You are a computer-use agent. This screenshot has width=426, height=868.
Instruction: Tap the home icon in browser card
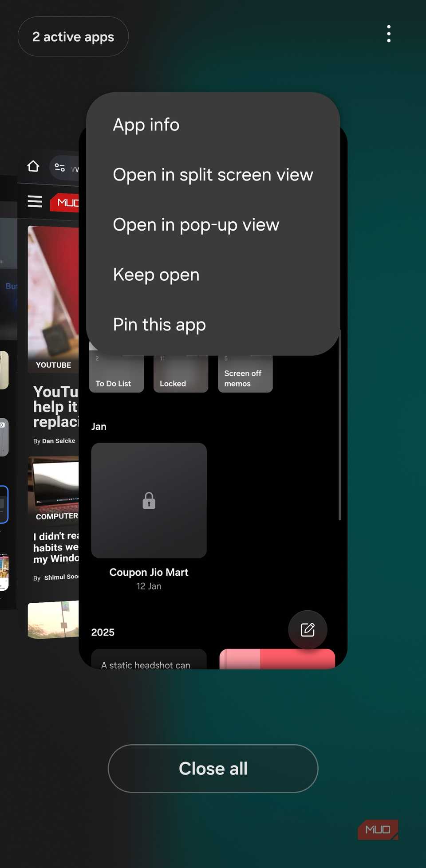tap(33, 166)
